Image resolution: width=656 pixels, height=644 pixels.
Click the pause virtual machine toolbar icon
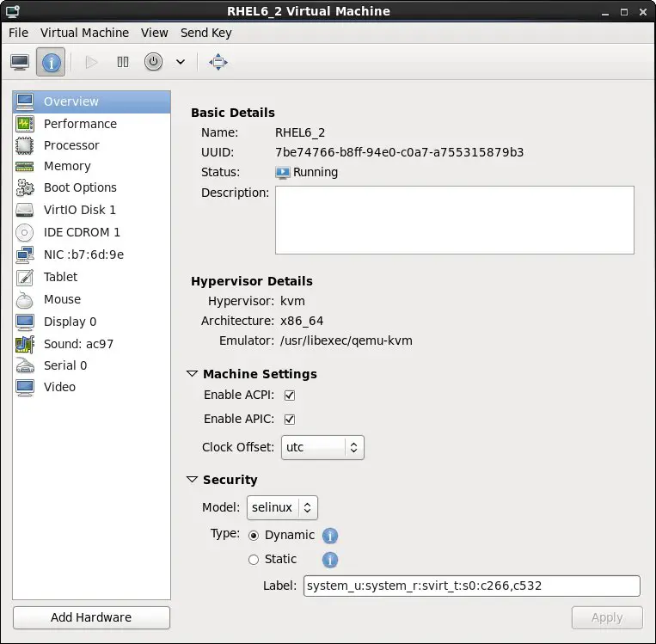[x=123, y=62]
